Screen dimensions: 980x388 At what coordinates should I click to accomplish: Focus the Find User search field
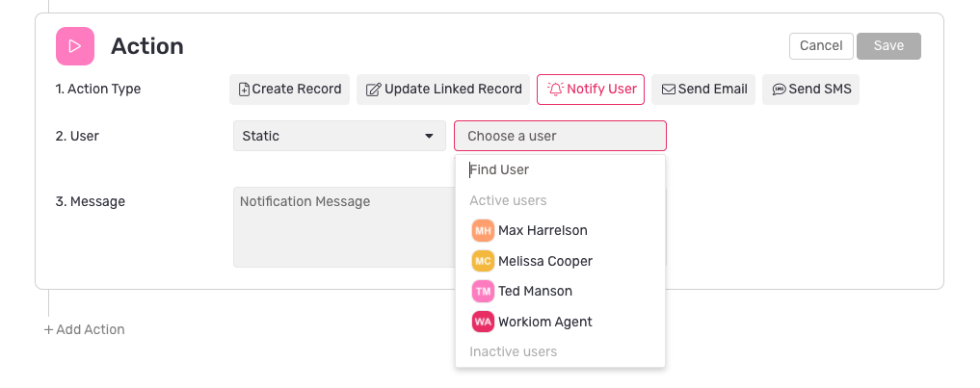pos(560,170)
